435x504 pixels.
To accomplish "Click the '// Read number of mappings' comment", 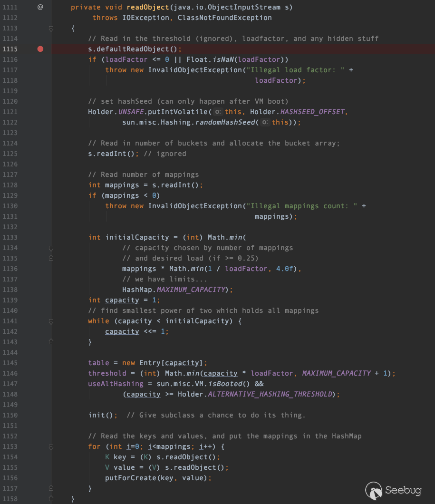I will pos(144,174).
